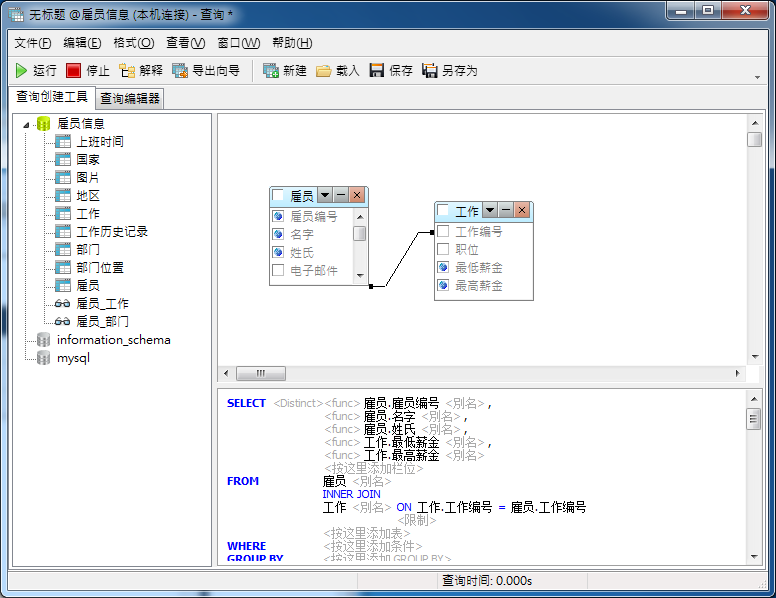Click the INNER JOIN link in query

click(x=351, y=494)
